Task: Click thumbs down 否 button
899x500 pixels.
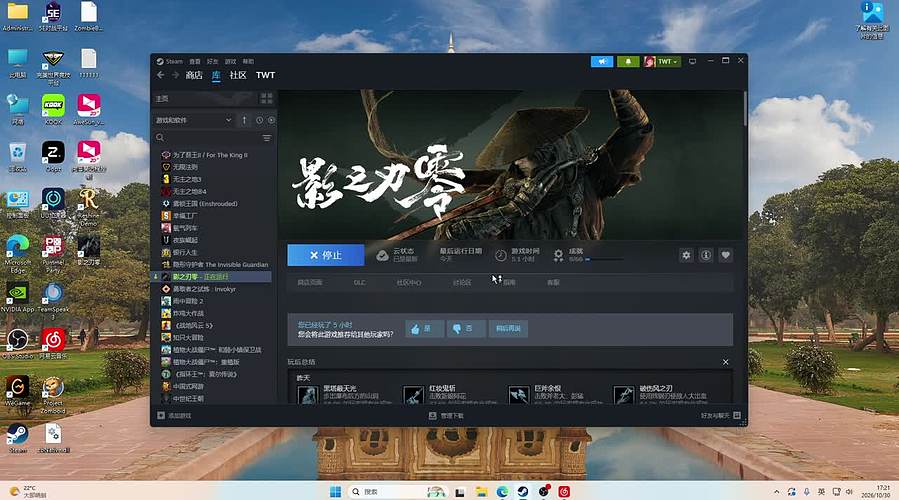Action: 466,329
